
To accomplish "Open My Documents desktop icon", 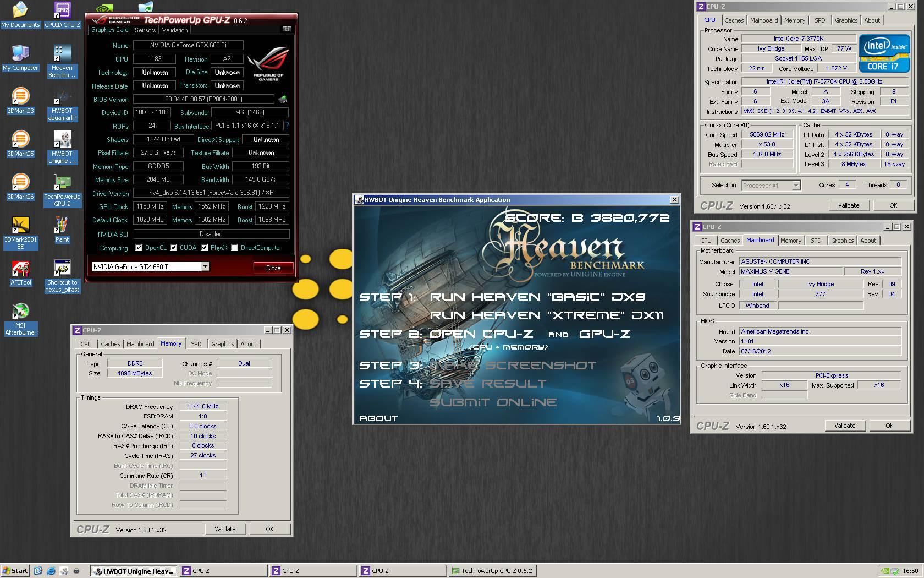I will [x=20, y=15].
